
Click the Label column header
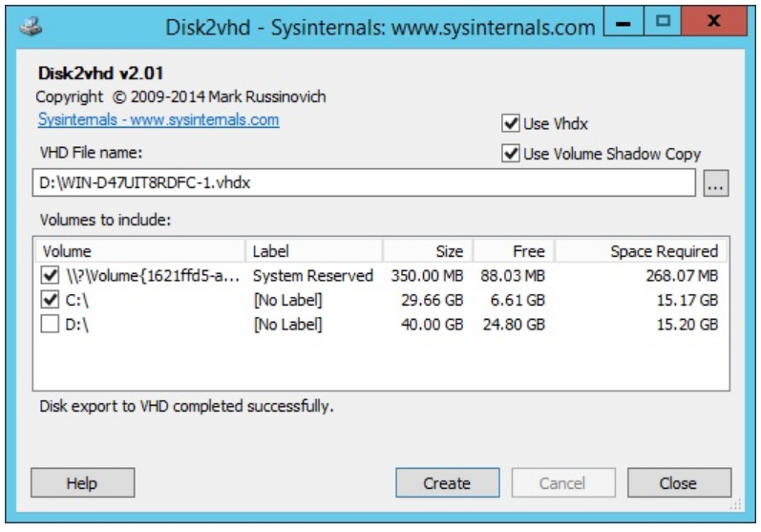point(313,251)
